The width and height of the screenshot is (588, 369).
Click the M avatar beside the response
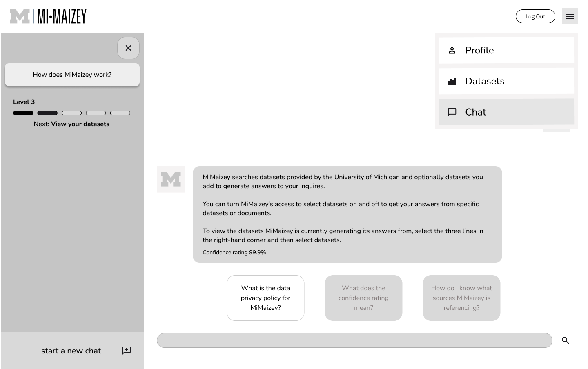click(x=171, y=179)
